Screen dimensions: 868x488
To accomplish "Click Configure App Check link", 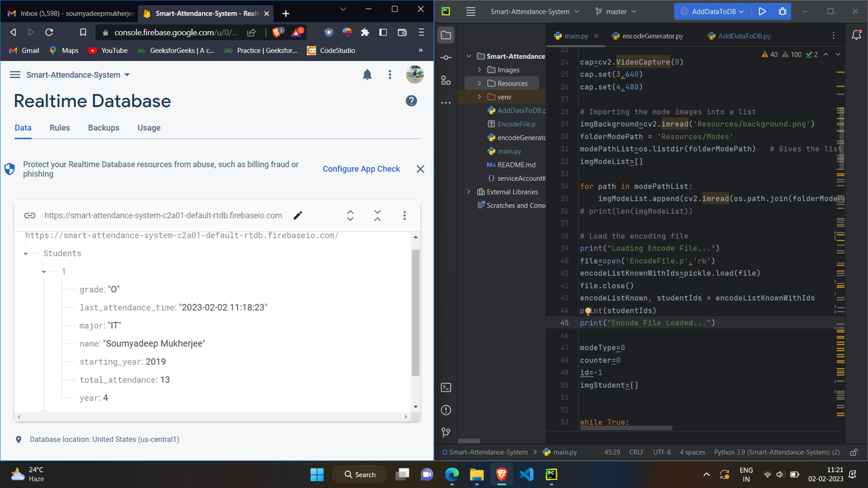I will tap(361, 169).
